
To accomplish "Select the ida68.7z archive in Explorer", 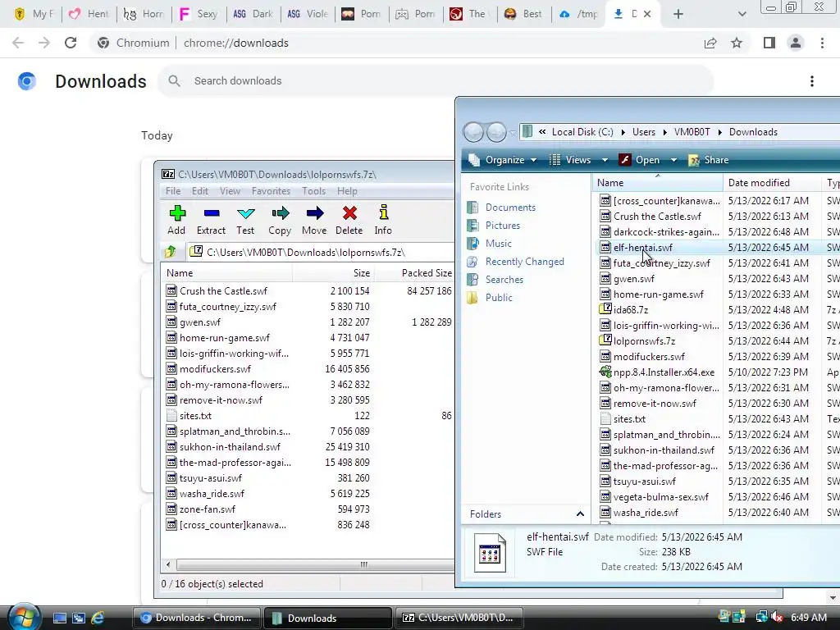I will (x=631, y=309).
